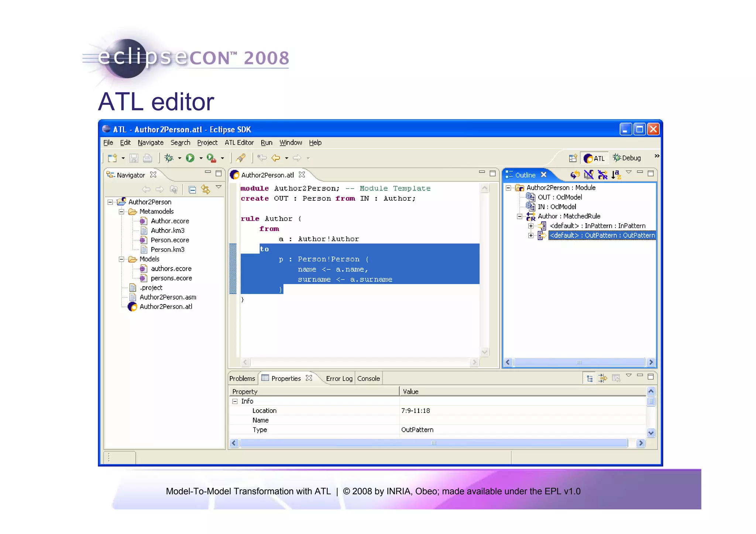
Task: Open Navigator view menu triangle
Action: pyautogui.click(x=219, y=187)
